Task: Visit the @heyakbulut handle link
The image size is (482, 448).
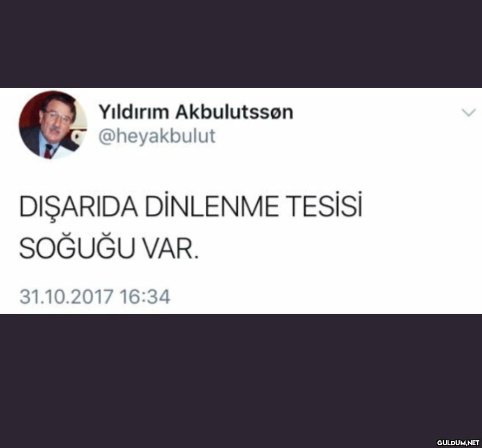Action: point(157,136)
